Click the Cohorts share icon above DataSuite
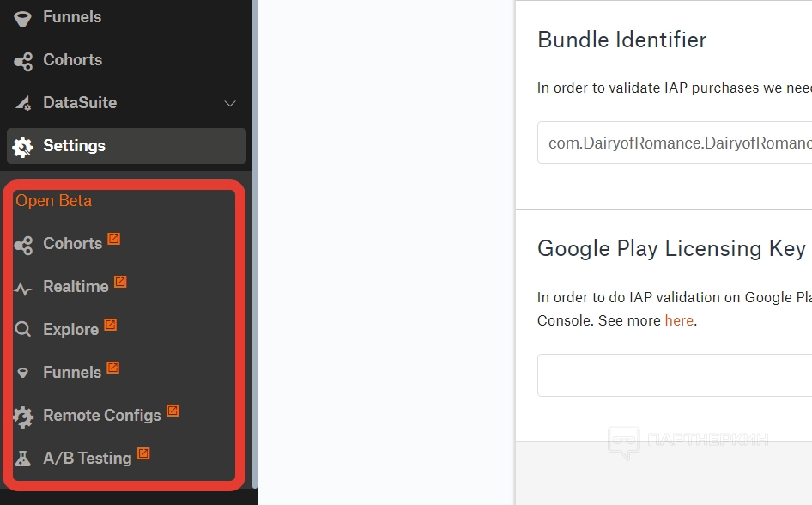Image resolution: width=812 pixels, height=505 pixels. point(23,62)
